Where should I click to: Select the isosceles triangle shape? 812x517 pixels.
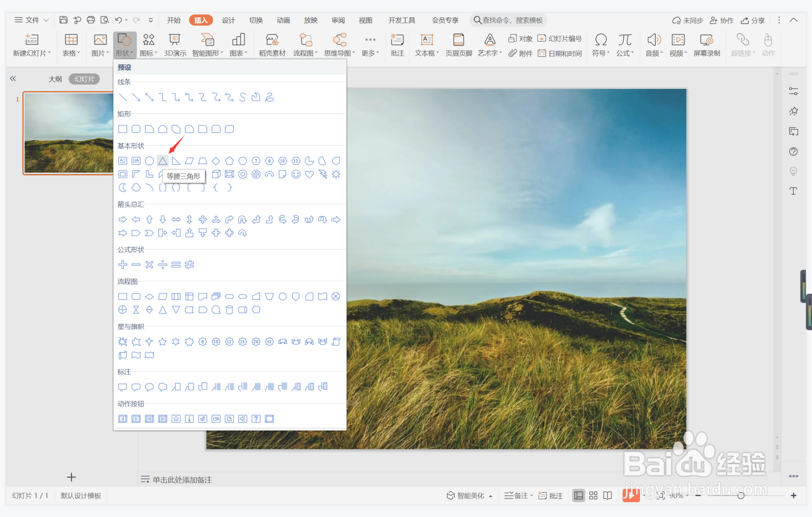pos(162,161)
